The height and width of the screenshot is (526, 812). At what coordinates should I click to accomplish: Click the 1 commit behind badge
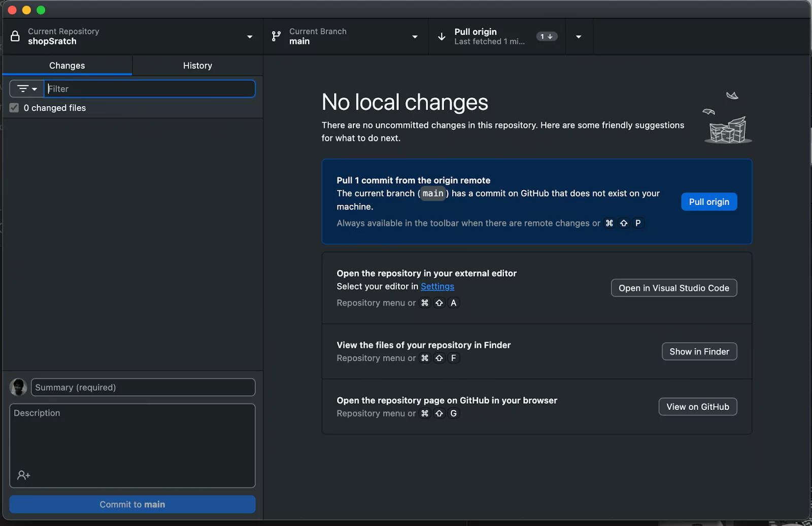(547, 37)
